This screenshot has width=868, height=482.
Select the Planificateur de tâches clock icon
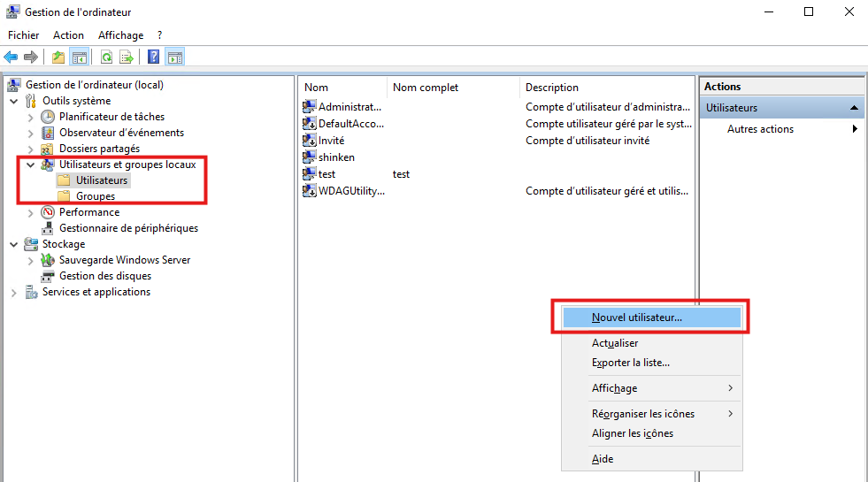[x=48, y=117]
